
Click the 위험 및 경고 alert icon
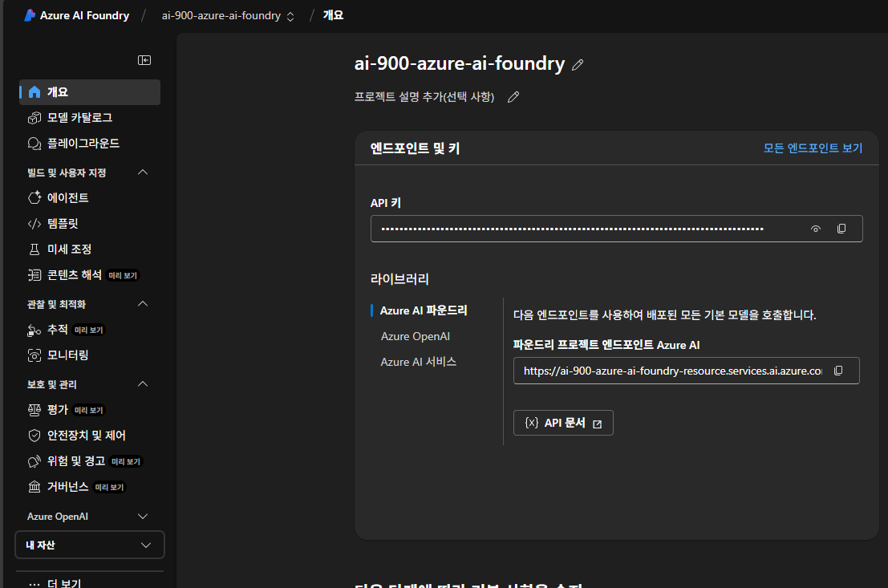[x=34, y=461]
